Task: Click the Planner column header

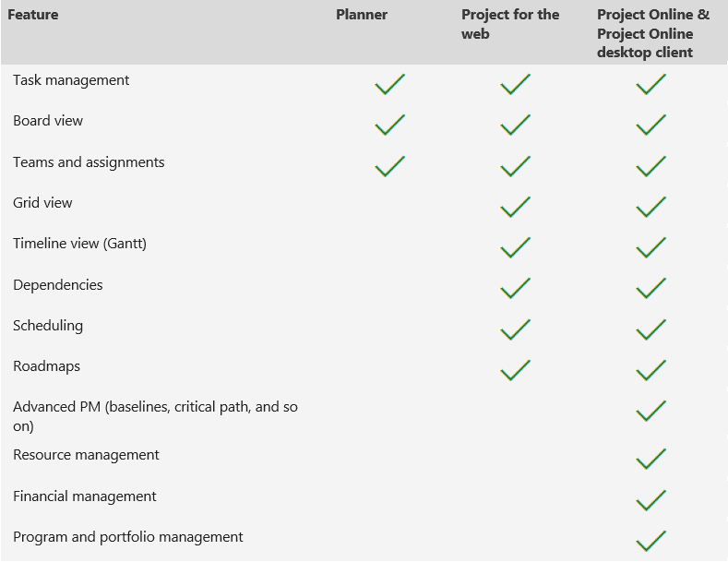Action: pos(362,15)
